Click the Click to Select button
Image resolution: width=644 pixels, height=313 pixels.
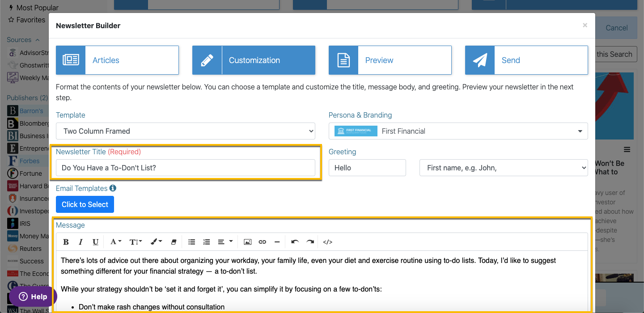click(x=85, y=204)
